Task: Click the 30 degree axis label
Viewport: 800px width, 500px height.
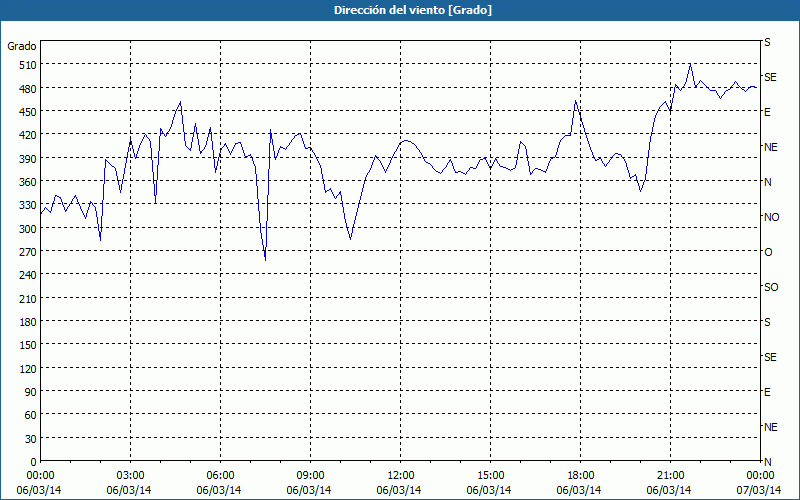Action: [x=31, y=439]
